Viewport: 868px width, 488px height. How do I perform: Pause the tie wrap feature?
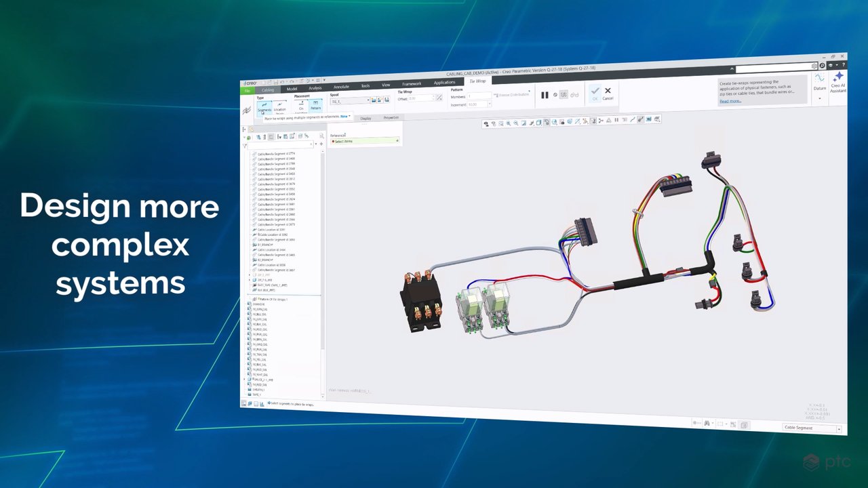point(545,95)
